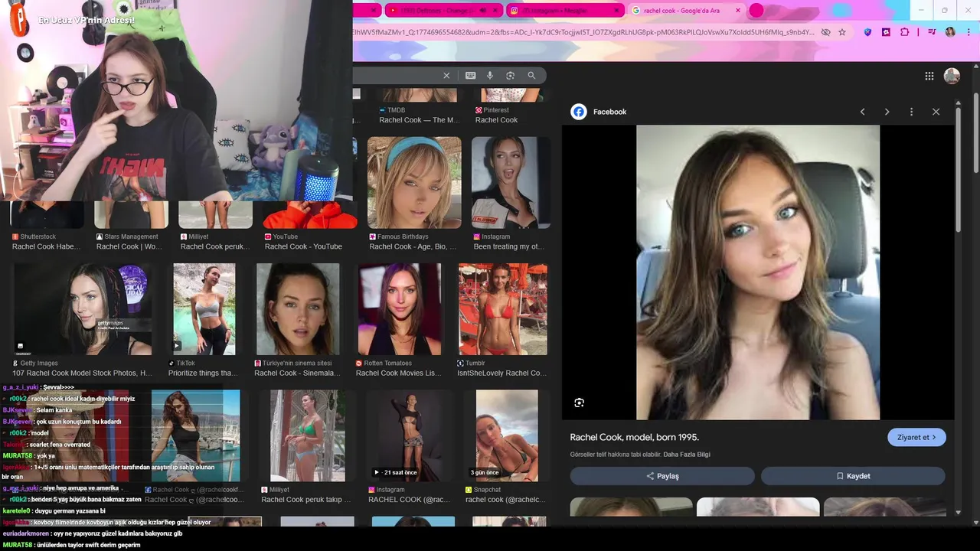The width and height of the screenshot is (980, 551).
Task: Open the Famous Birthdays result thumbnail
Action: pyautogui.click(x=414, y=183)
